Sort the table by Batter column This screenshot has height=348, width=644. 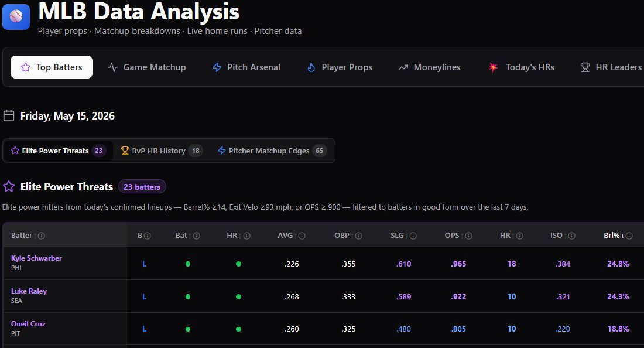[x=24, y=236]
